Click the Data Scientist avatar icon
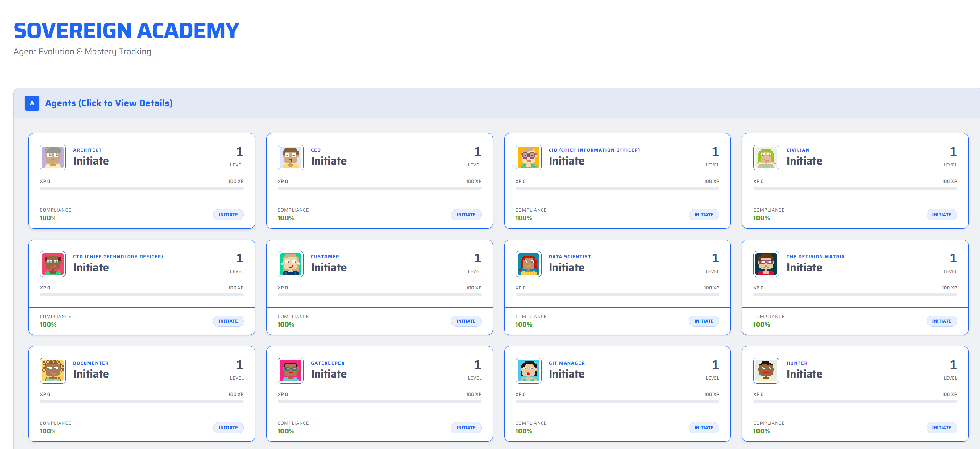Image resolution: width=980 pixels, height=449 pixels. (528, 264)
